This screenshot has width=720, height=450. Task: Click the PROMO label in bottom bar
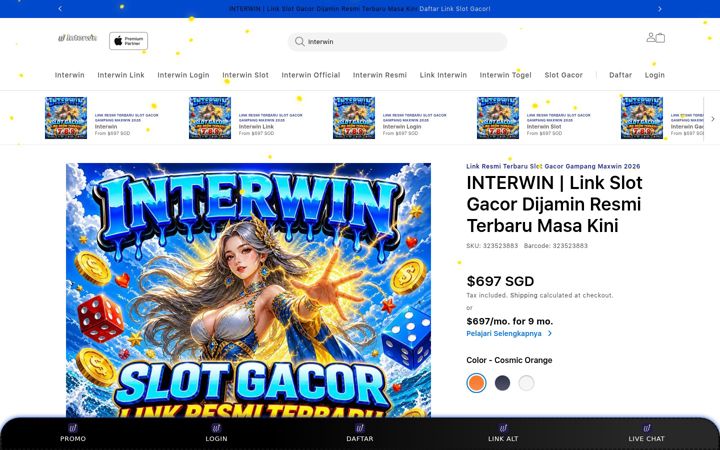click(73, 439)
